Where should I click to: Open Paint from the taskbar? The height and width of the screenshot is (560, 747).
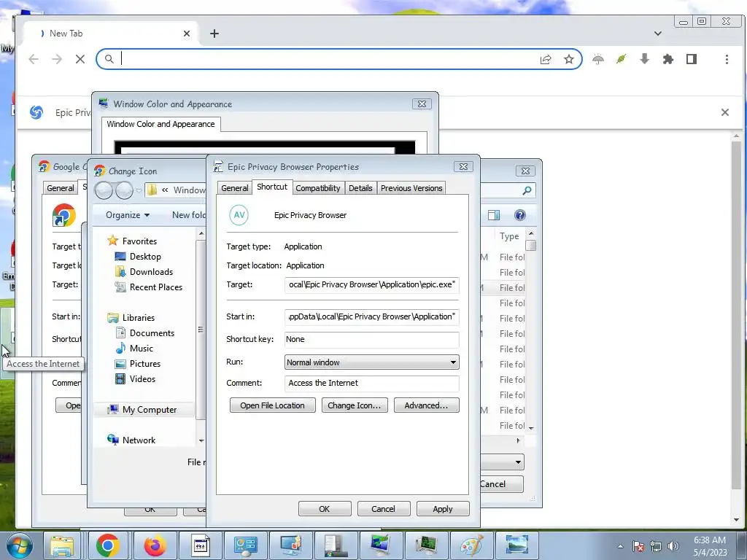pyautogui.click(x=472, y=545)
